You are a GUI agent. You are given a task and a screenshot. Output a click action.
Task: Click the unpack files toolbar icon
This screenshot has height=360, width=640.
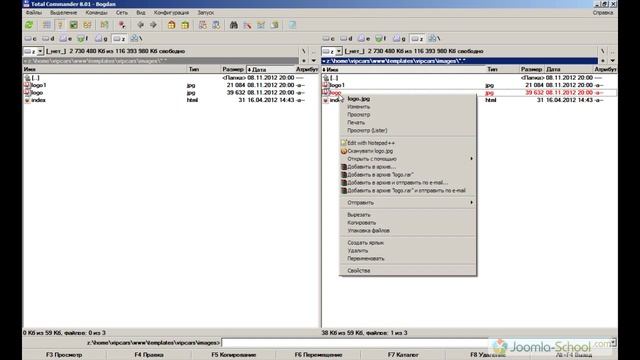tap(185, 25)
